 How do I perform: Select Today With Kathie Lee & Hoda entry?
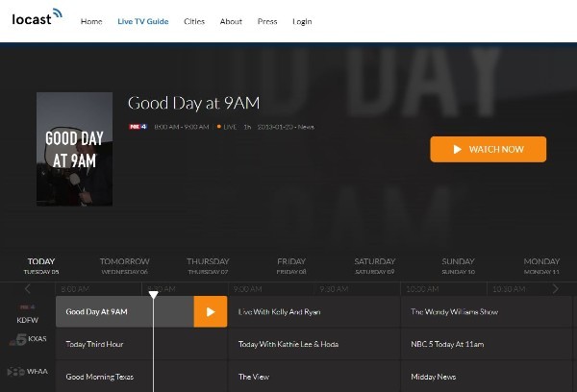(x=314, y=344)
